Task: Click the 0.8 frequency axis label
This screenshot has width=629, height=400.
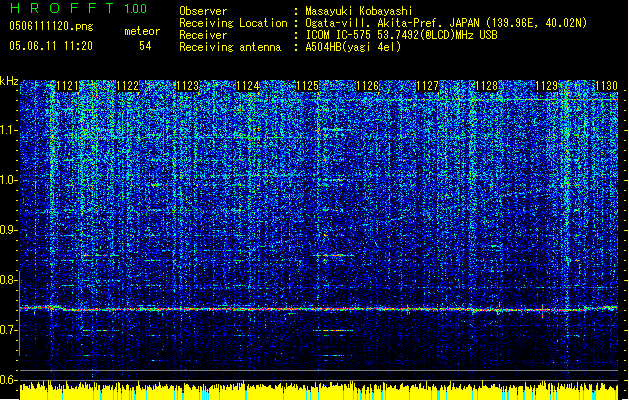Action: click(9, 280)
